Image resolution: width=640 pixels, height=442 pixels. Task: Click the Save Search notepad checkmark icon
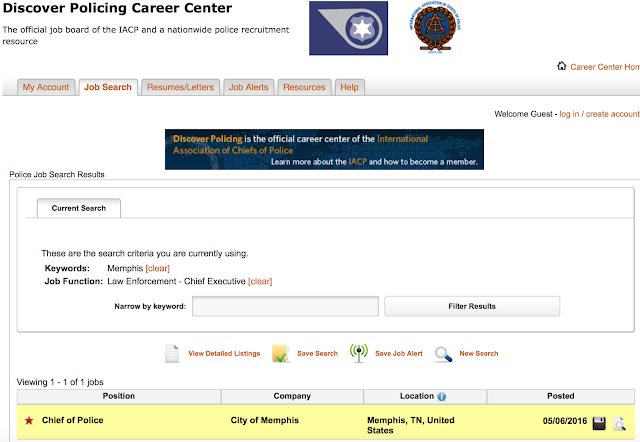280,353
